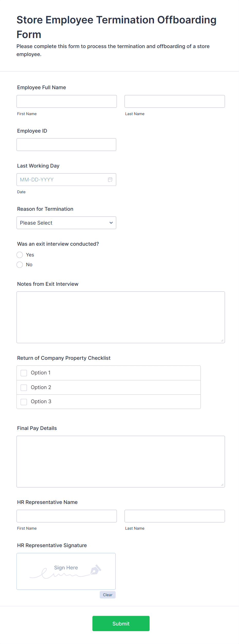Viewport: 239px width, 644px height.
Task: Clear the HR signature
Action: pyautogui.click(x=107, y=595)
